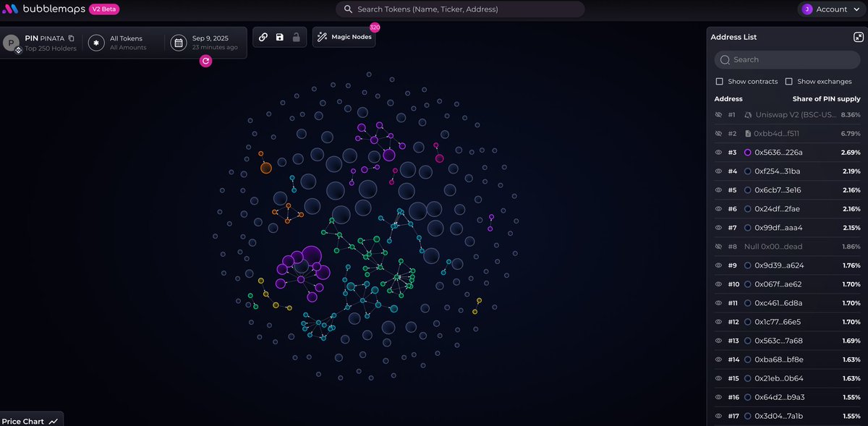Click the largest purple bubble in the map
Image resolution: width=868 pixels, height=426 pixels.
(311, 255)
